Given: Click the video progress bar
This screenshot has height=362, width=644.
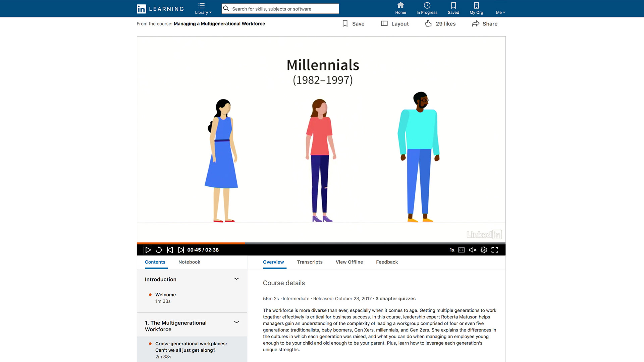Looking at the screenshot, I should [321, 243].
